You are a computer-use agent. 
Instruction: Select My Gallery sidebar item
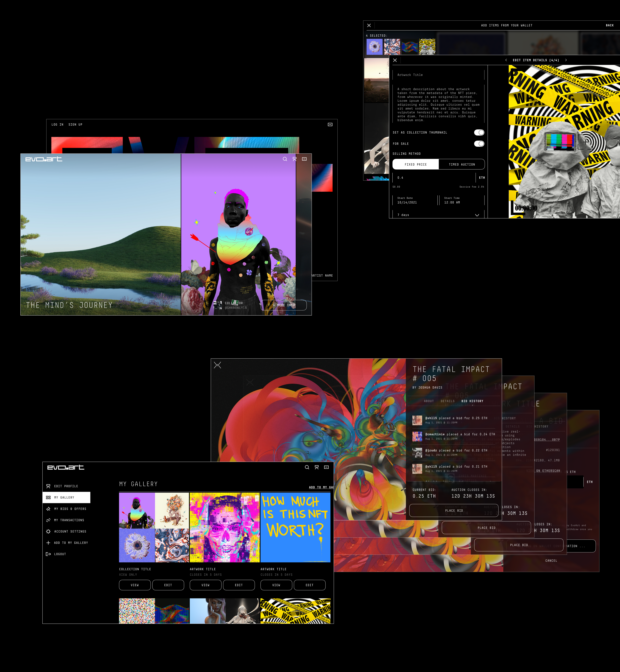[66, 498]
